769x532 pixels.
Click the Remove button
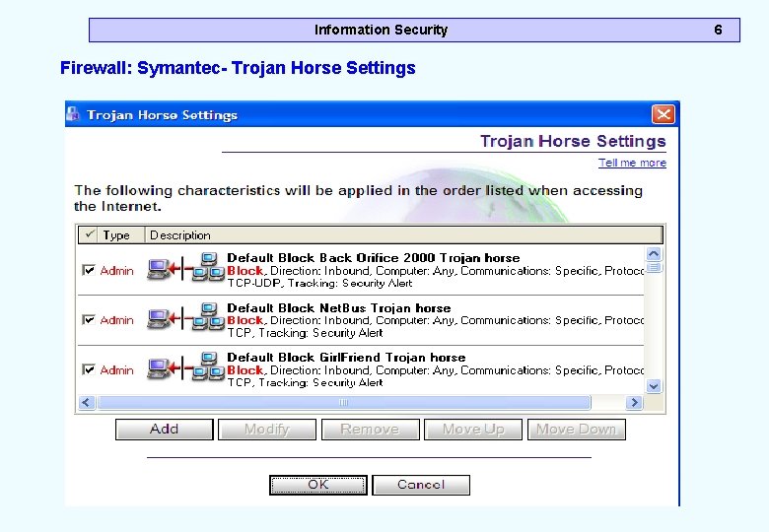[371, 430]
